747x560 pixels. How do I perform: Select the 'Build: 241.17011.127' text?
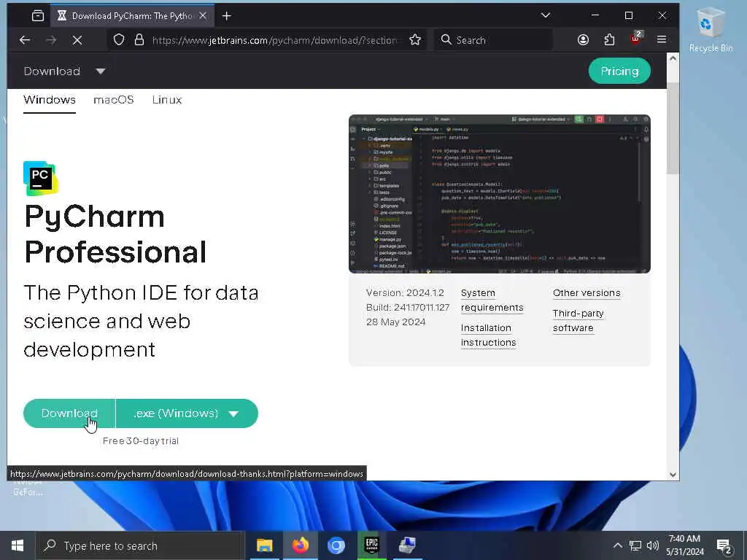(x=408, y=308)
